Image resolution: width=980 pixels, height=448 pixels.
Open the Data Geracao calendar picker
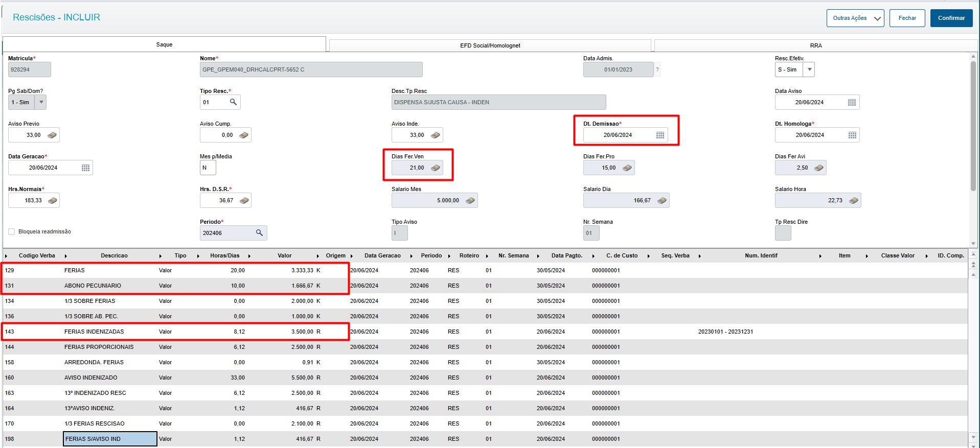pos(85,168)
